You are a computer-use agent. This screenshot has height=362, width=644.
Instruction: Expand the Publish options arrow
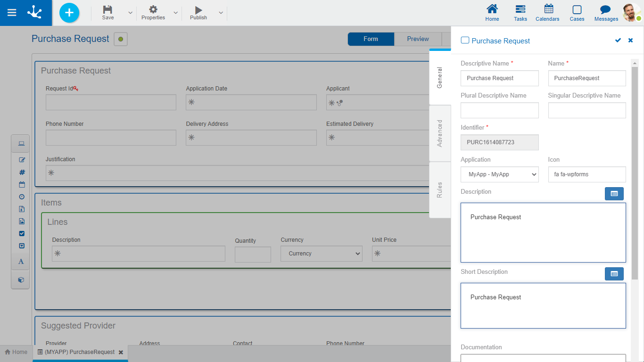tap(221, 13)
